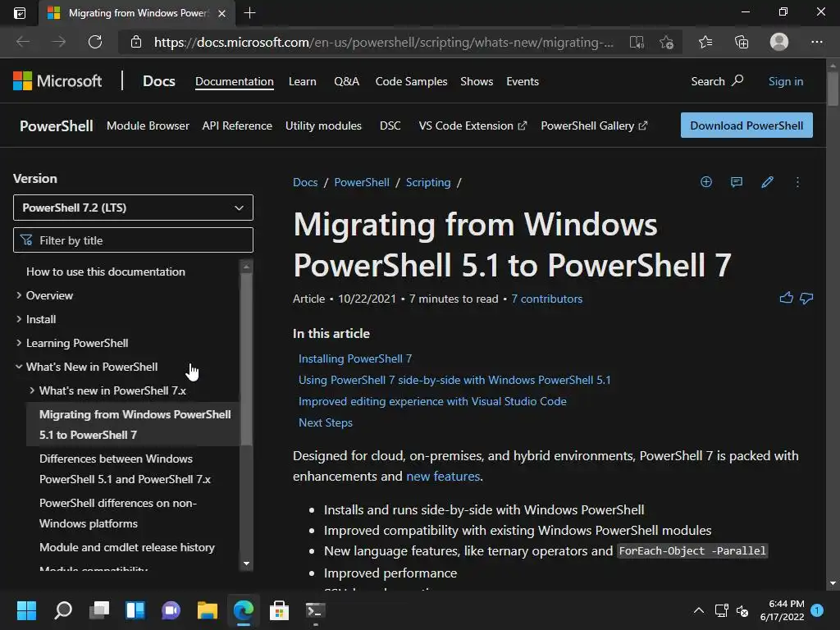The image size is (840, 630).
Task: Open Code Samples in header
Action: click(411, 81)
